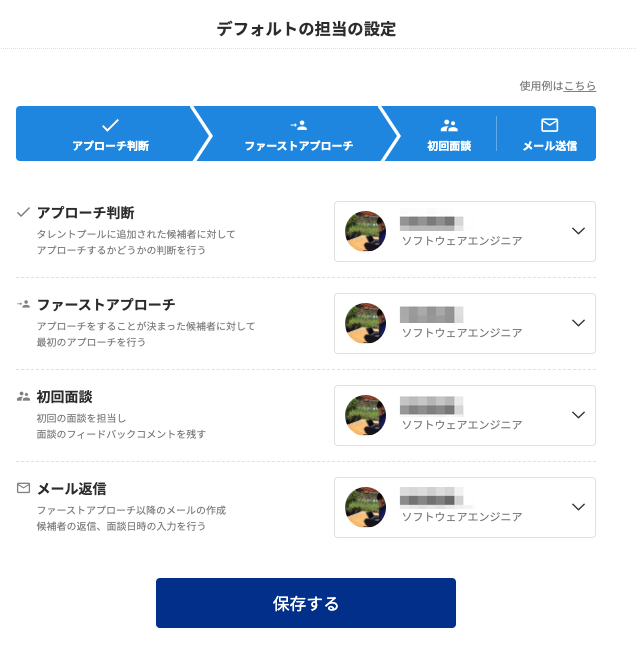
Task: Click the checkmark icon beside the アプローチ判断 heading
Action: [23, 212]
